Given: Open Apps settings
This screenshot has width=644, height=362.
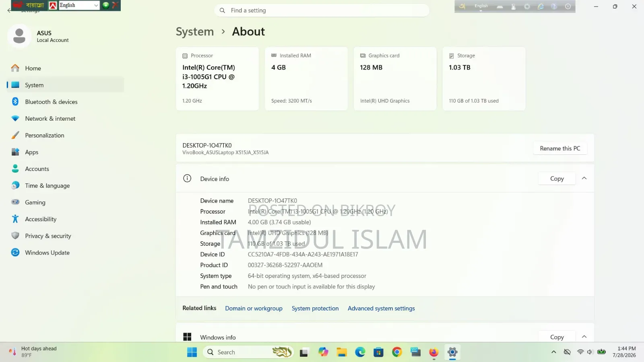Looking at the screenshot, I should click(x=65, y=152).
